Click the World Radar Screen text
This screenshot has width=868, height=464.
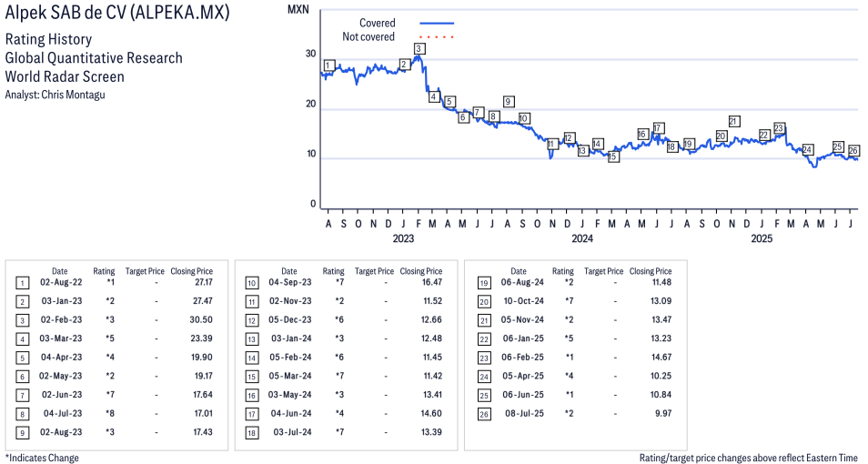65,76
